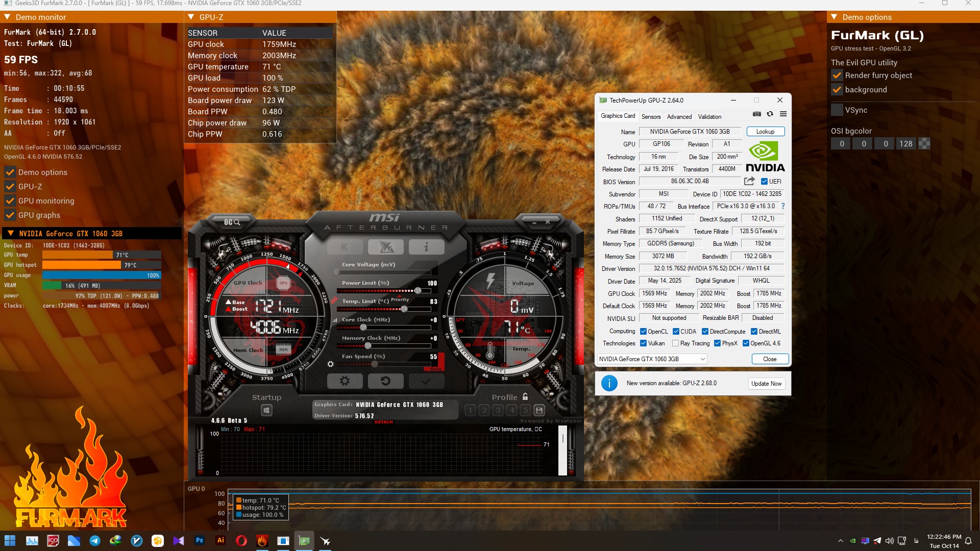980x551 pixels.
Task: Collapse the NVIDIA GeForce GTX 1060 3GB section
Action: click(10, 233)
